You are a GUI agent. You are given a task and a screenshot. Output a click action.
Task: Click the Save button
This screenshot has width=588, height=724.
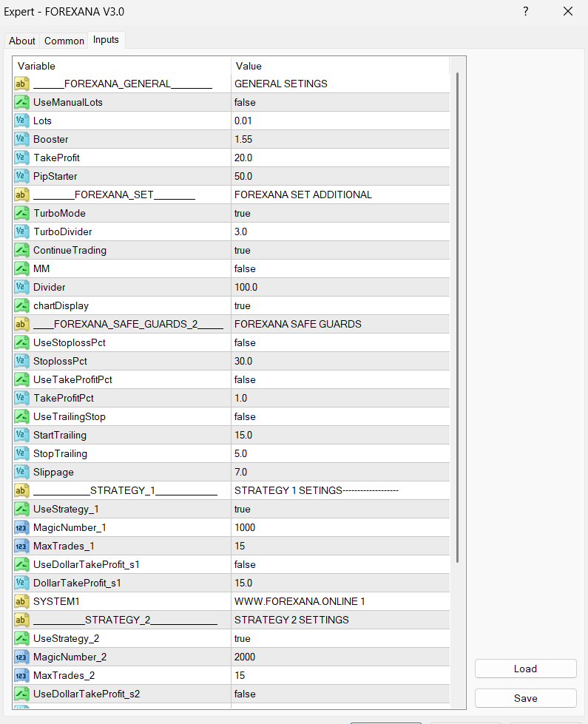pyautogui.click(x=525, y=698)
